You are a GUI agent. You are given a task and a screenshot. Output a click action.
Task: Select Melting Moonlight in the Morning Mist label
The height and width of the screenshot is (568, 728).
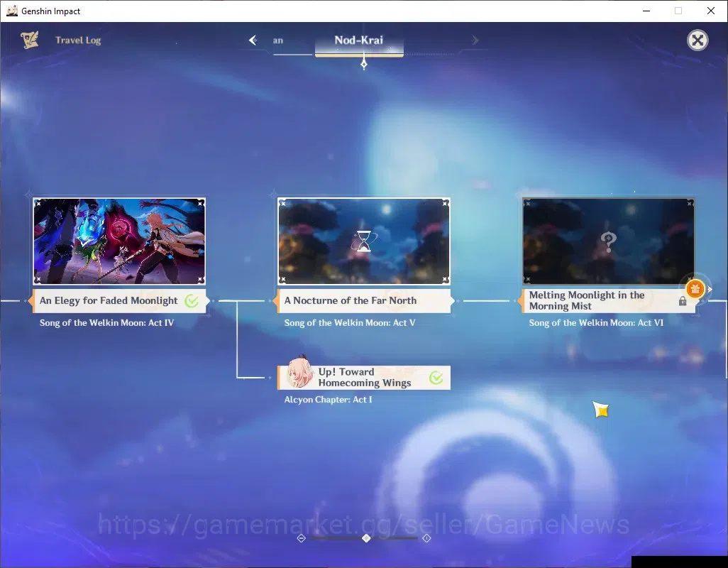click(x=607, y=300)
